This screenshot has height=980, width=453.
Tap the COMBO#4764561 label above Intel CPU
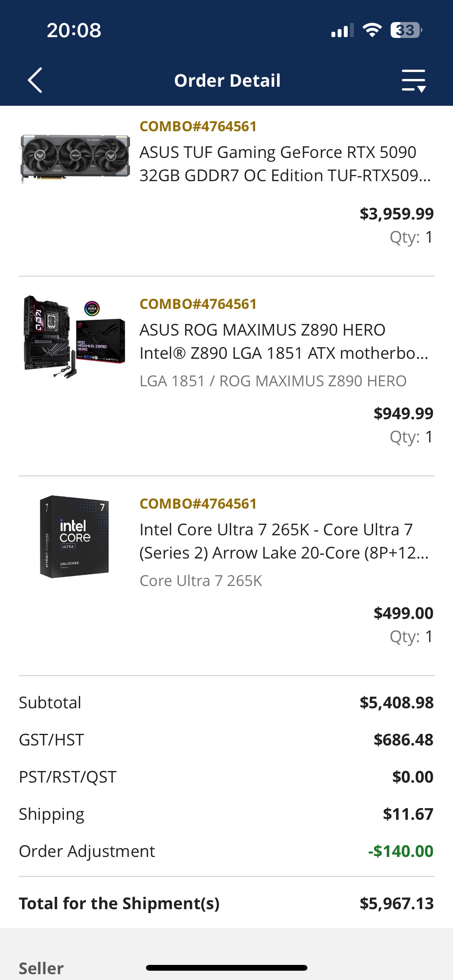pyautogui.click(x=198, y=504)
